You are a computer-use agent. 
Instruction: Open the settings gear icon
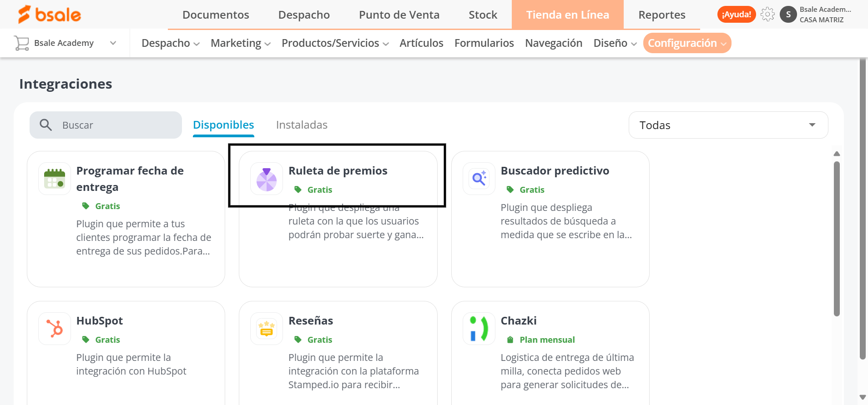pyautogui.click(x=767, y=14)
